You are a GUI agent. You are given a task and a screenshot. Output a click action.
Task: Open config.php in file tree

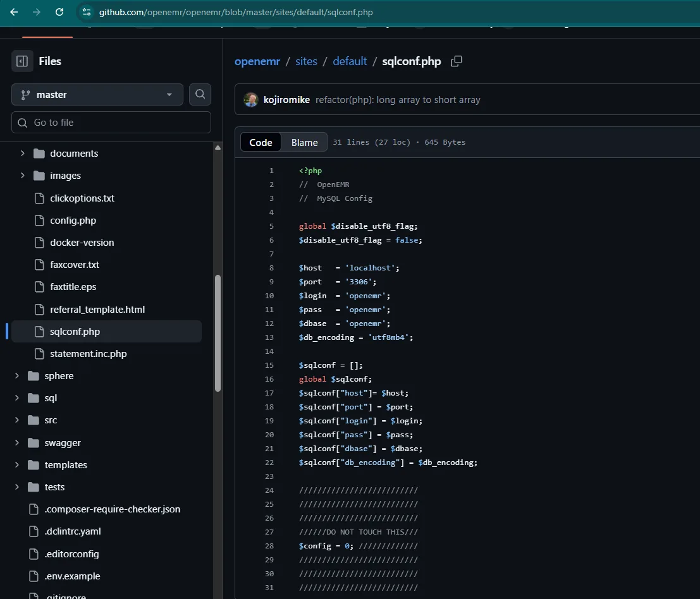pos(73,221)
